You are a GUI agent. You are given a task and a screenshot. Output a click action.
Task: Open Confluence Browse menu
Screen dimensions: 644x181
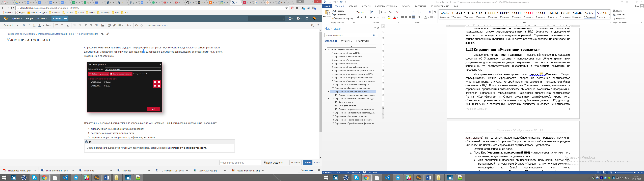(x=42, y=18)
